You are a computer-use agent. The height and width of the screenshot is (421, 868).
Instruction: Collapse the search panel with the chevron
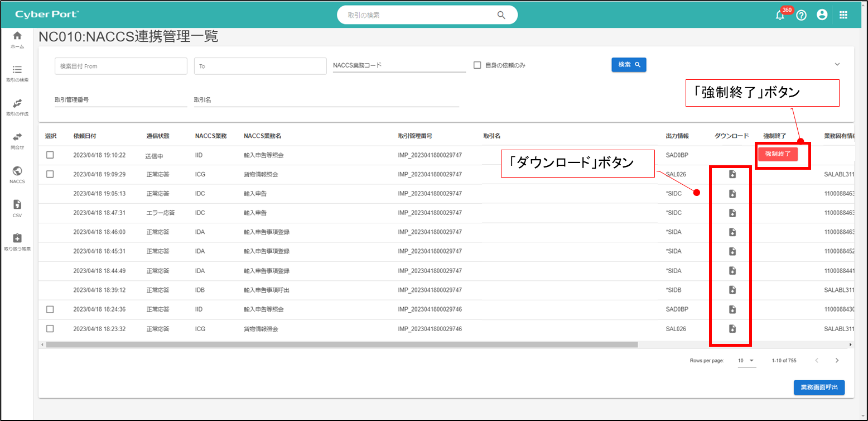tap(837, 65)
